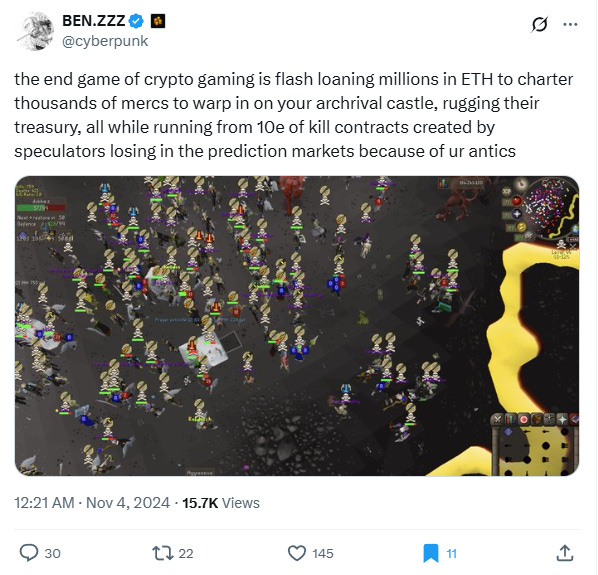This screenshot has width=598, height=575.
Task: Open the share upload icon
Action: click(565, 553)
